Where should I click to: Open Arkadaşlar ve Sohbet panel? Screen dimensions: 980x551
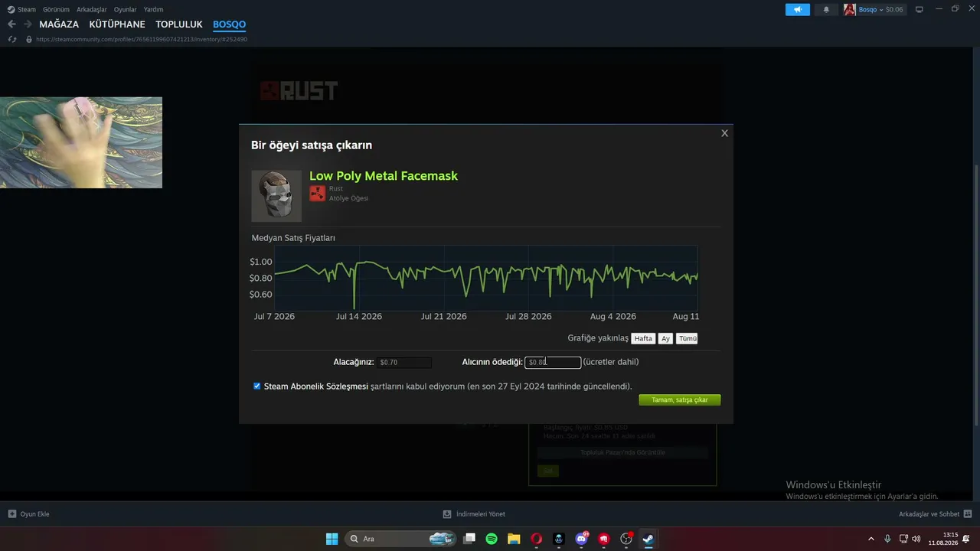pyautogui.click(x=936, y=514)
